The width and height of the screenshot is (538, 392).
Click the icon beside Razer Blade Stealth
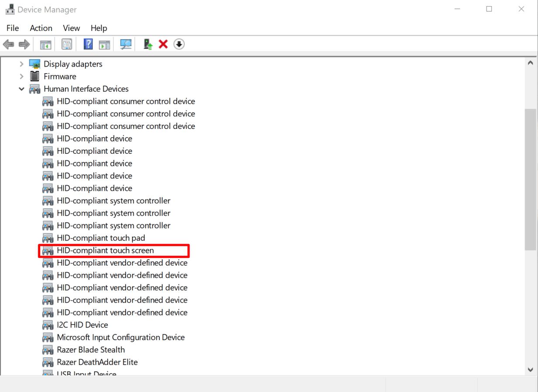point(48,350)
